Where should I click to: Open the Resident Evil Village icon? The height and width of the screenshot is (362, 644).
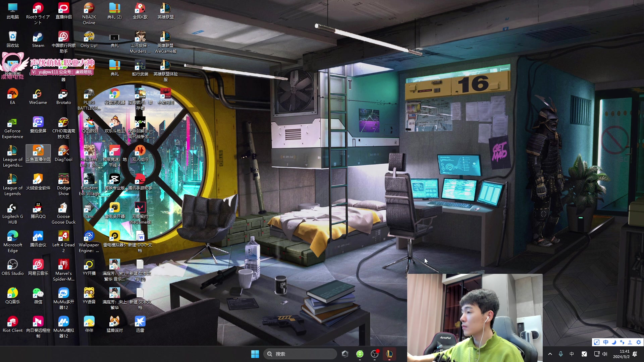click(89, 185)
